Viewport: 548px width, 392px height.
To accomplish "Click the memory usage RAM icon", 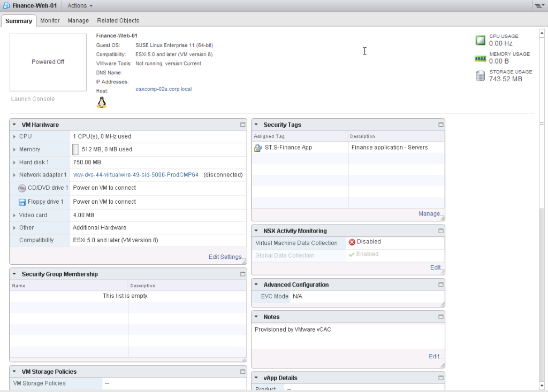I will (480, 58).
